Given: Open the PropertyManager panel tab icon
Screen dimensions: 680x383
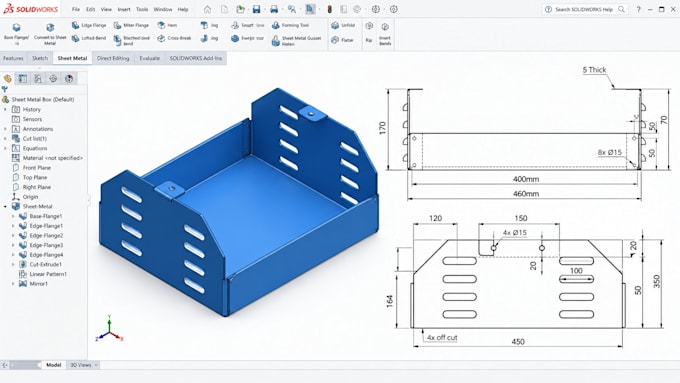Looking at the screenshot, I should pos(23,79).
